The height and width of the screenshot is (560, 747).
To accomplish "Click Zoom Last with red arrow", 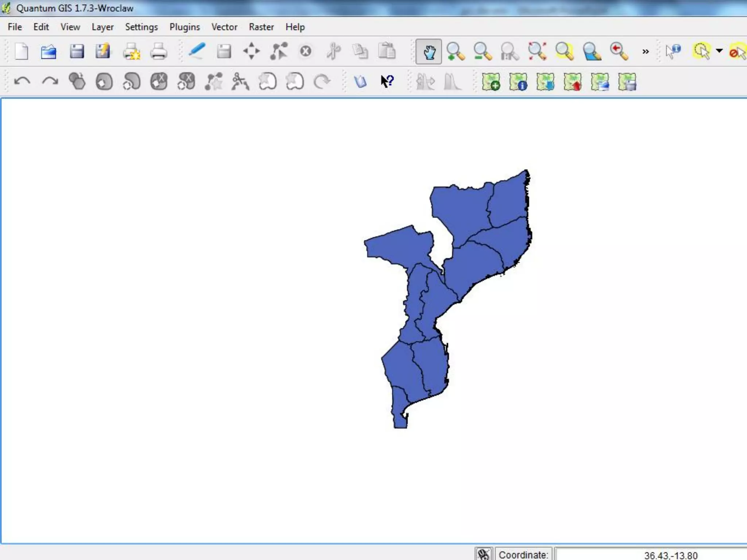I will 619,52.
